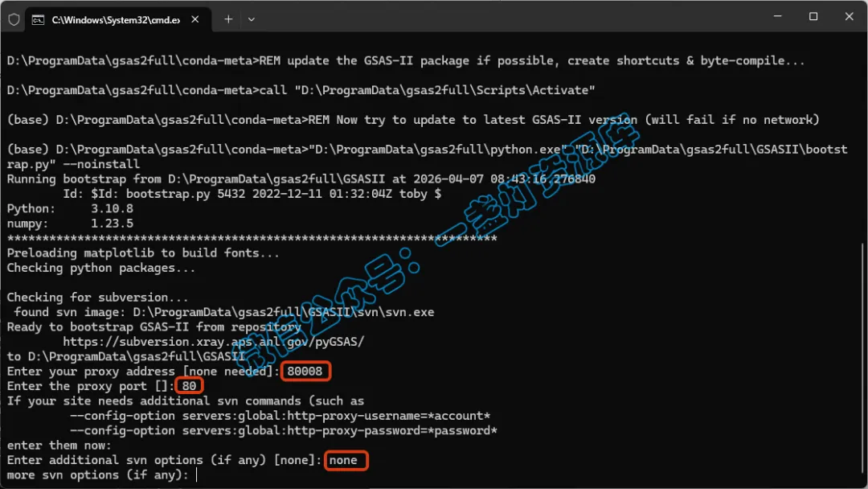Click the entered proxy address 80008
This screenshot has height=489, width=868.
click(x=305, y=371)
